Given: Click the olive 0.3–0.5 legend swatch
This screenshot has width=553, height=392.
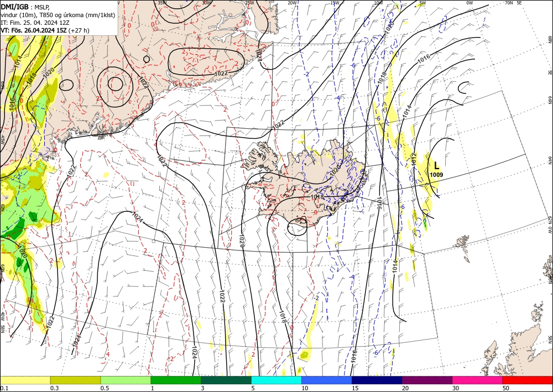Looking at the screenshot, I should [75, 380].
